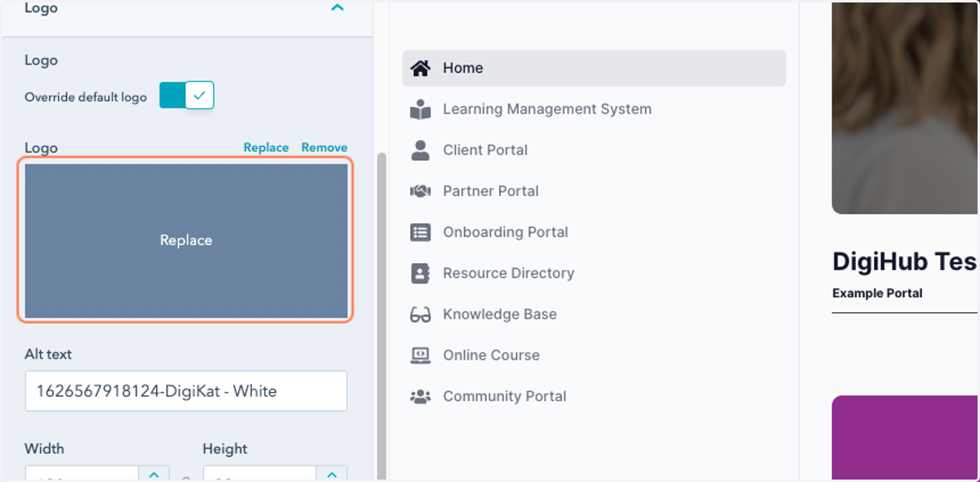Click the Partner Portal handshake icon

pos(420,191)
